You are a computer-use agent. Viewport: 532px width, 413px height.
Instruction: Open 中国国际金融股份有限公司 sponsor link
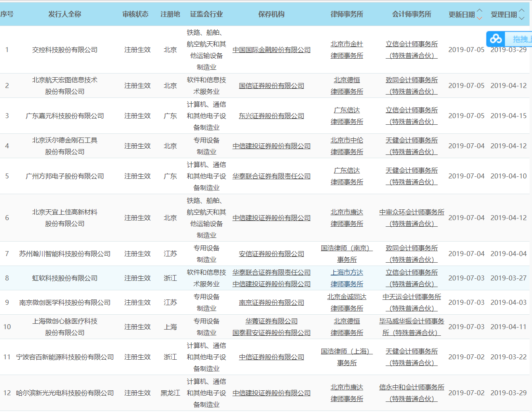click(x=271, y=50)
